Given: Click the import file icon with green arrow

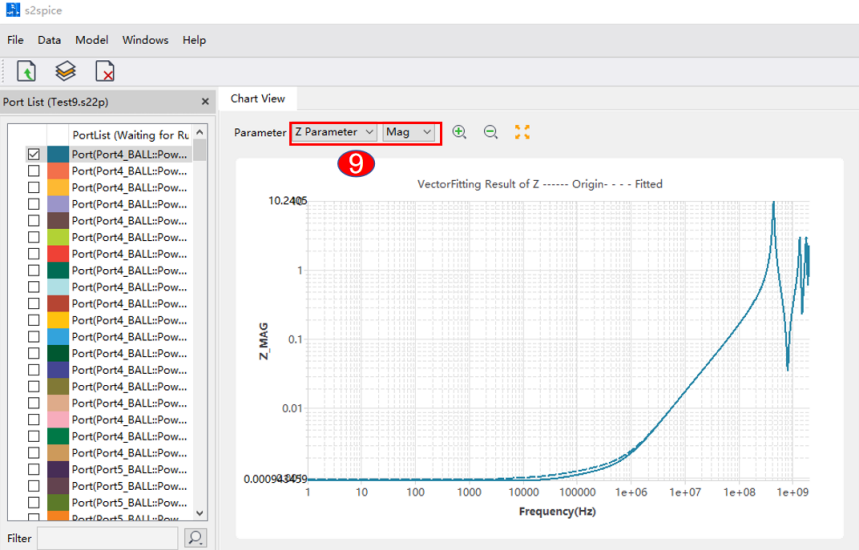Looking at the screenshot, I should tap(26, 71).
